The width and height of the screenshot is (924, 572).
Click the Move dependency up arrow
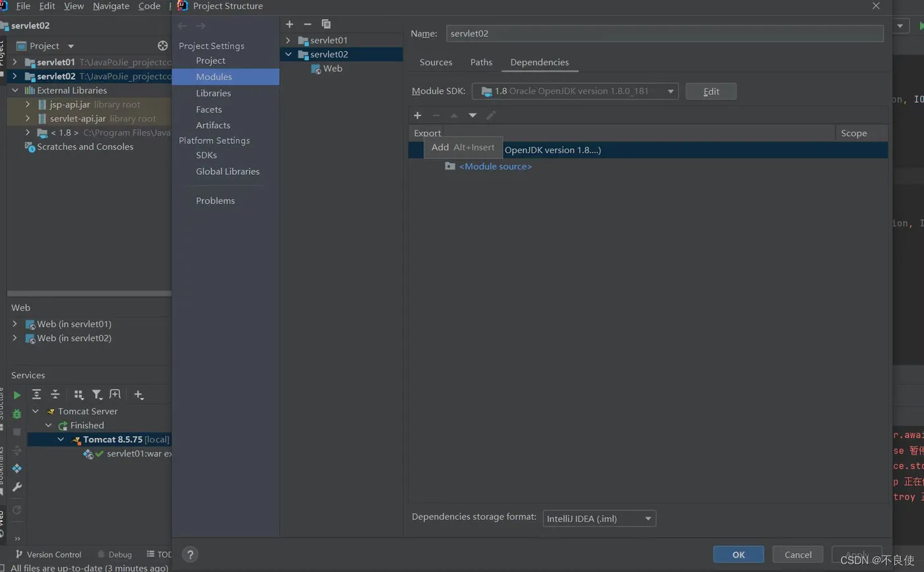pyautogui.click(x=454, y=115)
